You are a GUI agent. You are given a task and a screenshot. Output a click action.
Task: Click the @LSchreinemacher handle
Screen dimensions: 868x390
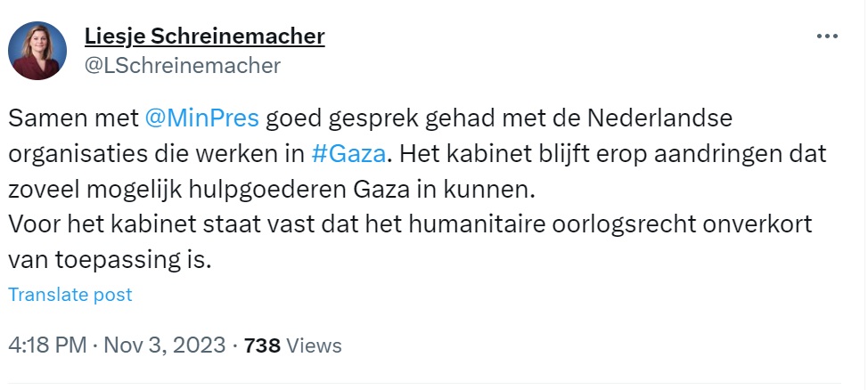pyautogui.click(x=183, y=65)
